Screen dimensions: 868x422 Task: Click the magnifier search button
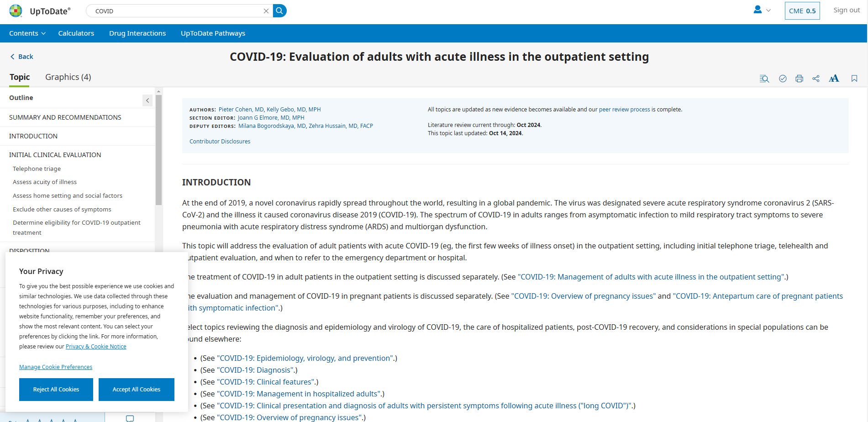tap(279, 11)
